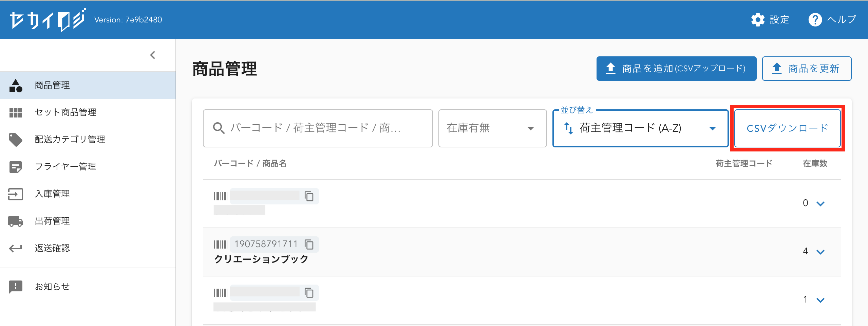Click the 入庫管理 arrow-in-box icon
The image size is (868, 326).
coord(16,194)
